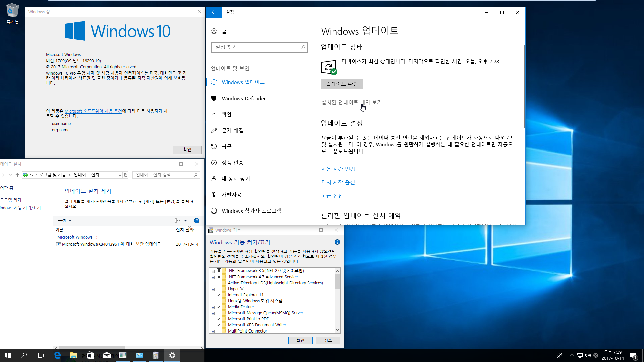Collapse the Microsoft Windows(1) group
644x362 pixels.
pyautogui.click(x=77, y=237)
